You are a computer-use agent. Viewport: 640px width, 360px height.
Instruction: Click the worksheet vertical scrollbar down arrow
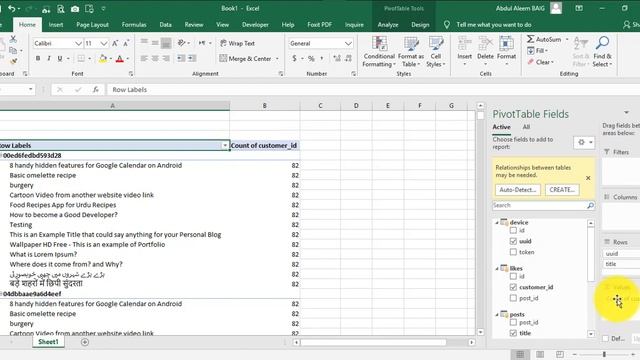click(x=480, y=332)
